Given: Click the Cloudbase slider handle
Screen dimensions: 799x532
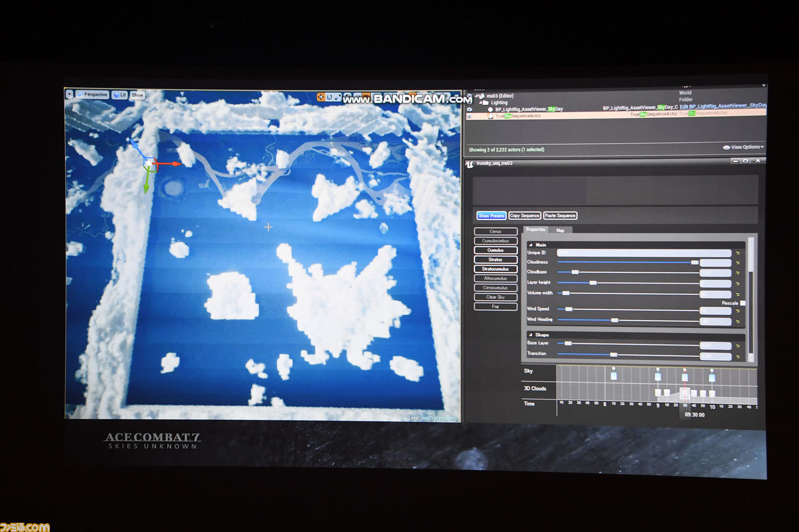Looking at the screenshot, I should click(x=575, y=272).
